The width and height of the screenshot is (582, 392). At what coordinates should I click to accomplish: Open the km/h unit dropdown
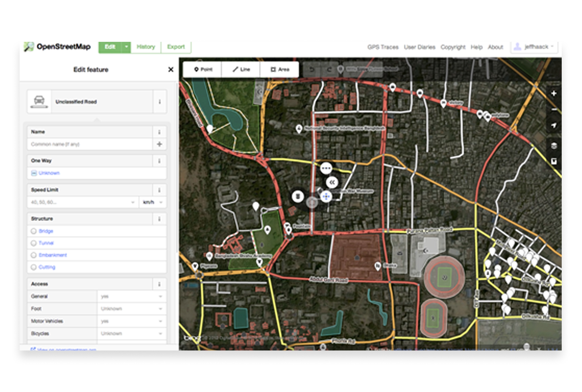click(x=152, y=202)
